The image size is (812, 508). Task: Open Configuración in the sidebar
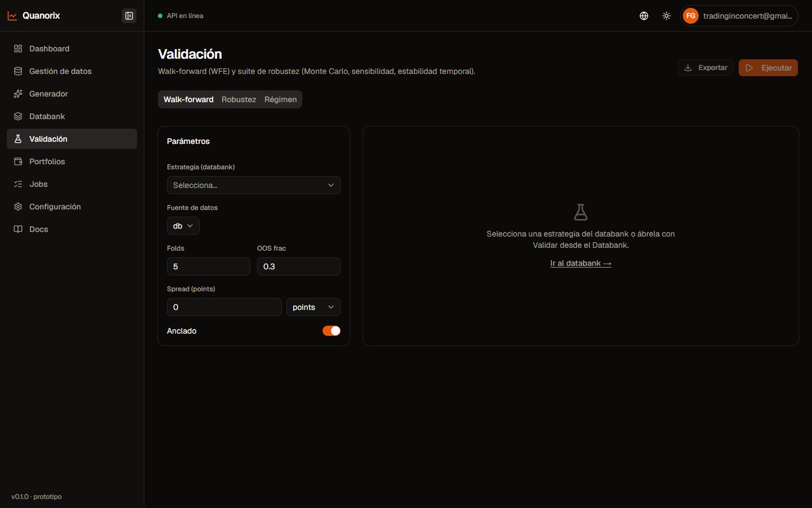[72, 207]
